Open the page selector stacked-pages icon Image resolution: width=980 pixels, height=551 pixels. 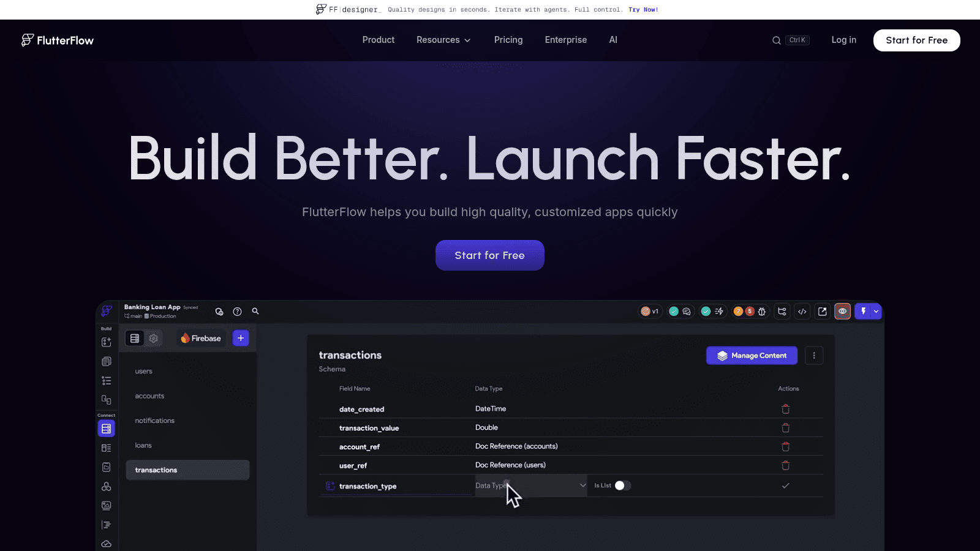click(107, 361)
